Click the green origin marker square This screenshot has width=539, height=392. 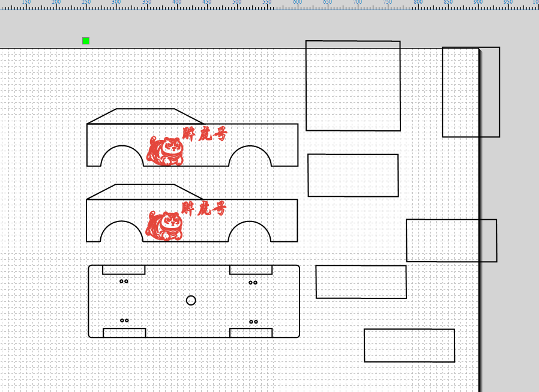(86, 41)
